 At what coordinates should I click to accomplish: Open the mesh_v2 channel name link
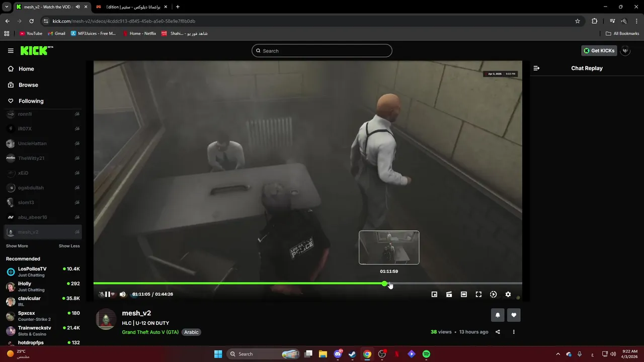click(136, 313)
